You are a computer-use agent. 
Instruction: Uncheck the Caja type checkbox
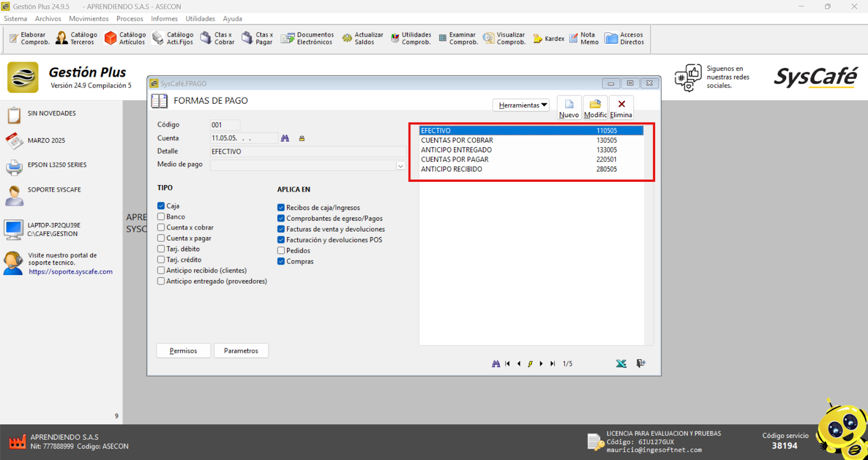tap(161, 206)
